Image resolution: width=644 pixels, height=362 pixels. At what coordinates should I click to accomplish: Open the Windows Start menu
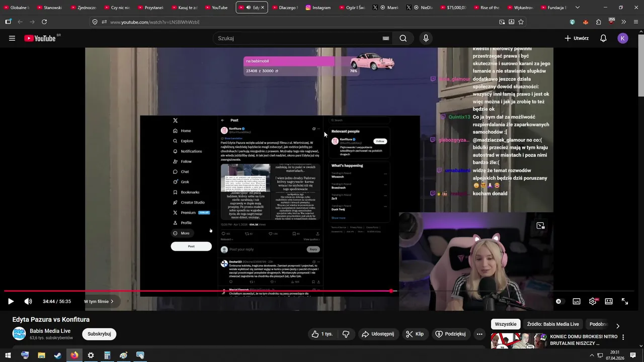point(8,355)
